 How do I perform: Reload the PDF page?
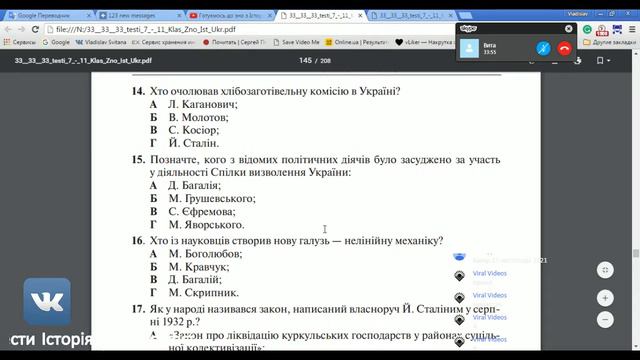click(35, 29)
